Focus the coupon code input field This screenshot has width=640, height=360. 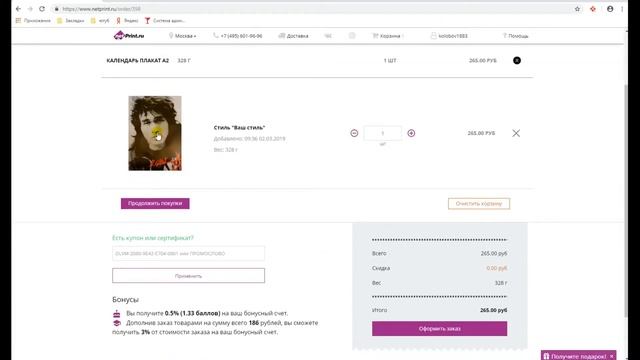pyautogui.click(x=189, y=253)
